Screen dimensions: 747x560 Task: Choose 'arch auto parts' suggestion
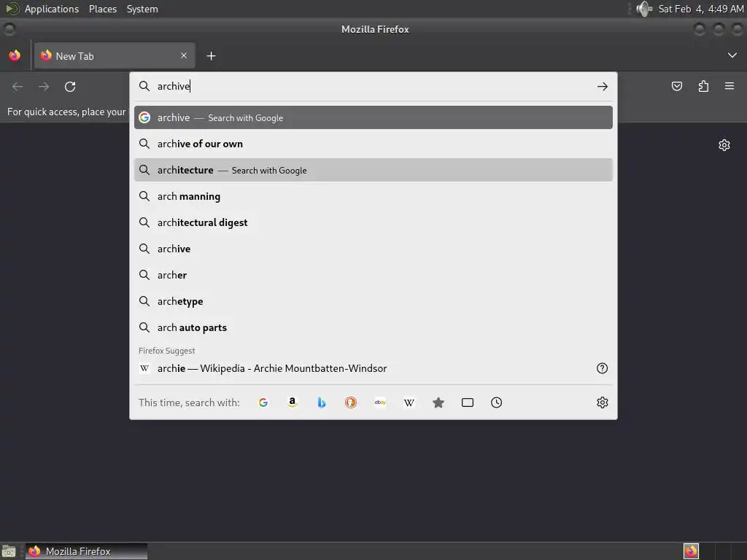click(x=373, y=327)
